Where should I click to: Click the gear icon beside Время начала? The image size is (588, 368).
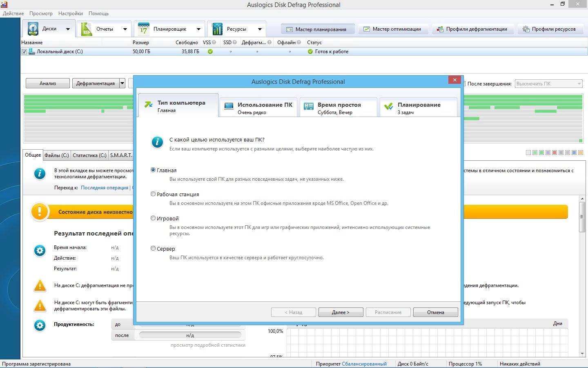coord(40,250)
